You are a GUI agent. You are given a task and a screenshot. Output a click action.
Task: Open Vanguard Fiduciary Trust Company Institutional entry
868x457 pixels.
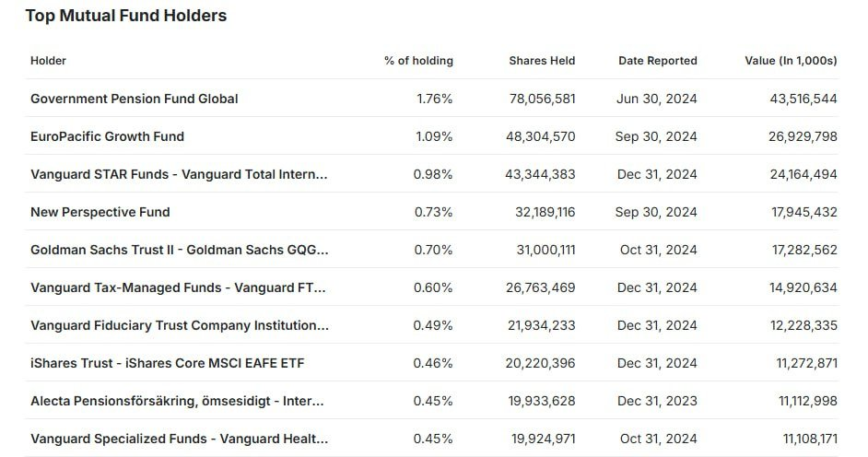click(179, 325)
